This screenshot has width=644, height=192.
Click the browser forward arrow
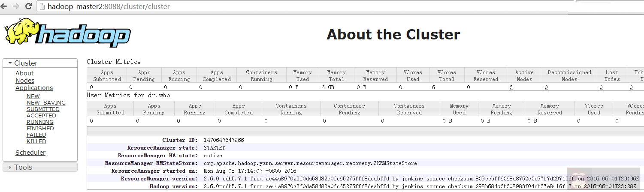(x=16, y=6)
